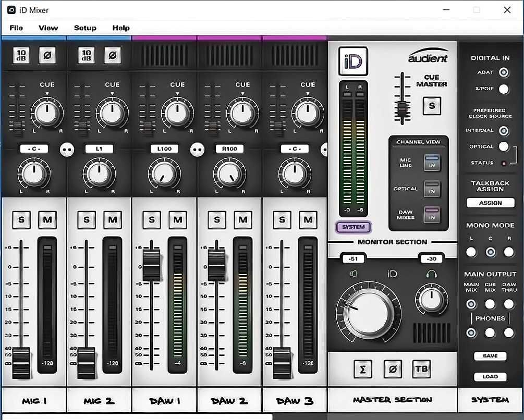Route Main Mix to main output
Viewport: 524px width, 420px height.
coord(471,304)
